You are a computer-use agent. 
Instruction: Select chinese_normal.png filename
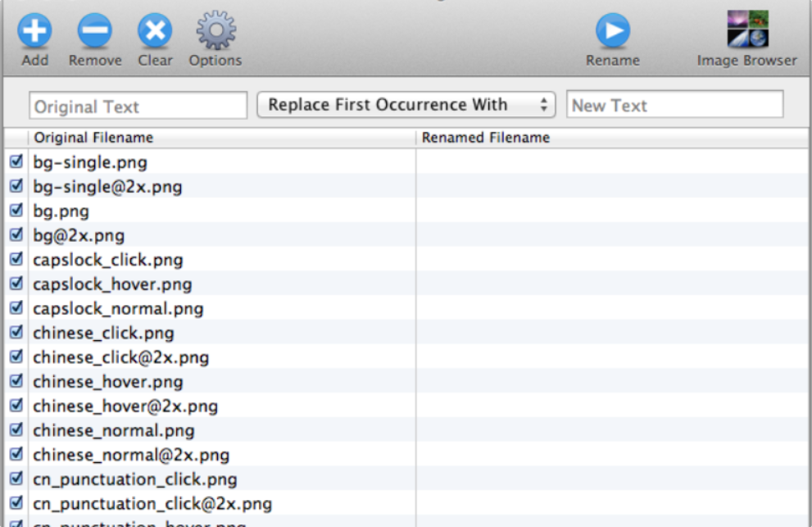click(x=114, y=430)
